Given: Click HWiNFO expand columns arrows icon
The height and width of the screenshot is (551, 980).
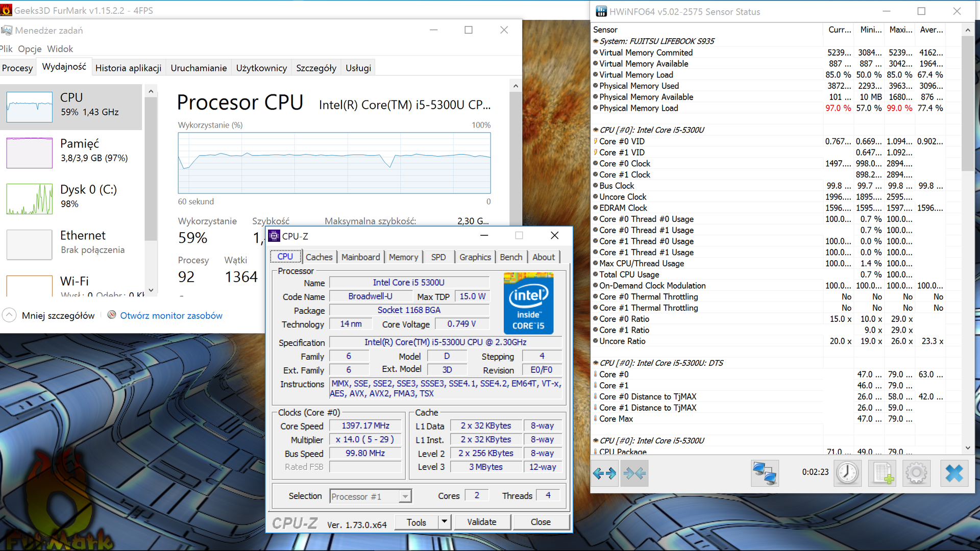Looking at the screenshot, I should [605, 473].
